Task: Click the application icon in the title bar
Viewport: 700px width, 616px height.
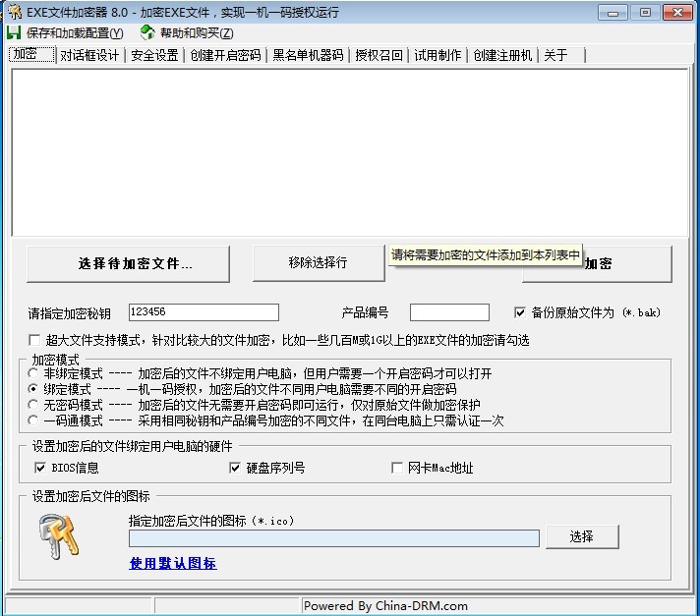Action: [x=14, y=12]
